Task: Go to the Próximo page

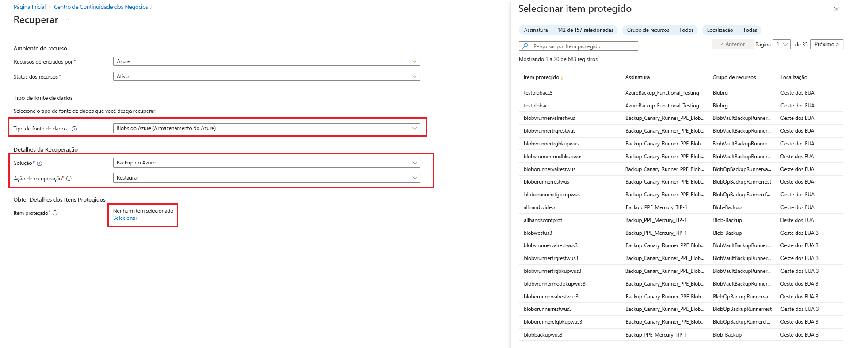Action: [826, 44]
